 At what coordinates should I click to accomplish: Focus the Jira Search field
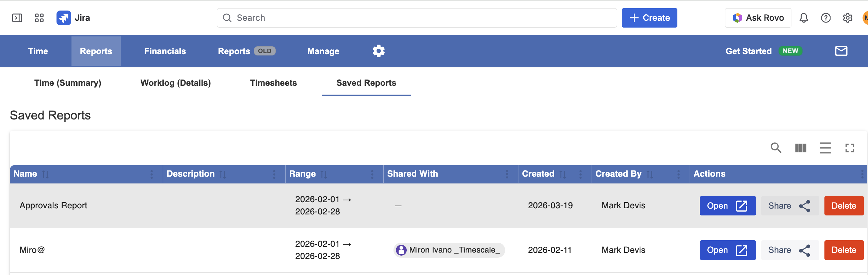coord(417,18)
